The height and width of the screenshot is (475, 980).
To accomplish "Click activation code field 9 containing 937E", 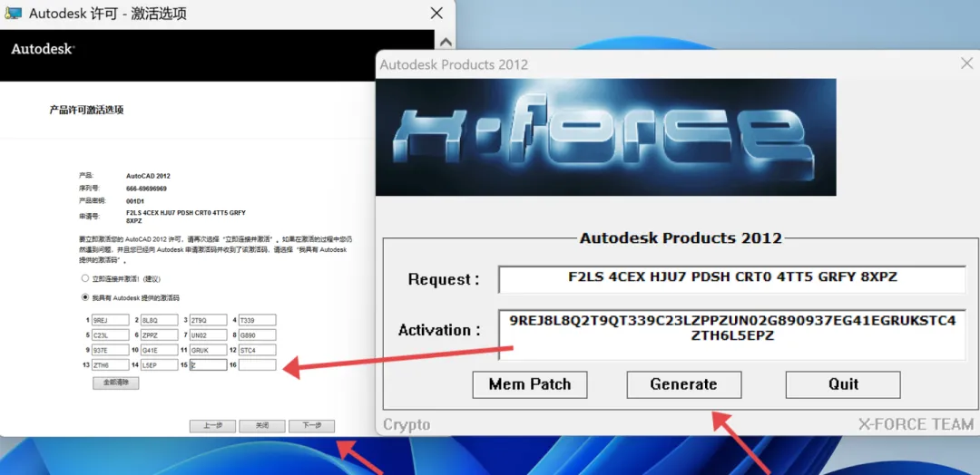I will point(111,350).
